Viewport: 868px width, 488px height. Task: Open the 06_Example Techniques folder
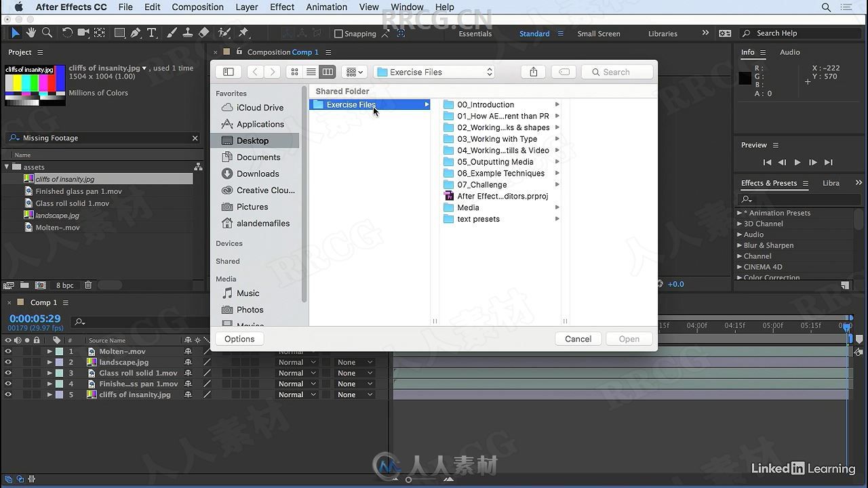(501, 173)
